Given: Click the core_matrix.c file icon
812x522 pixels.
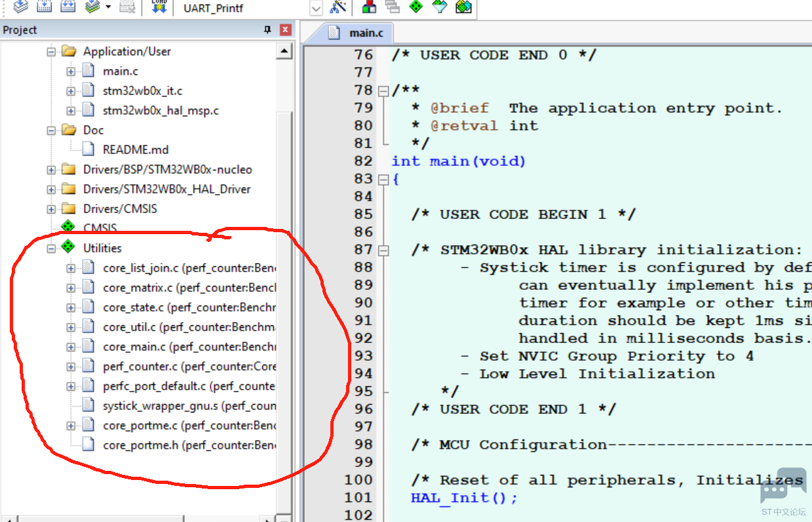Looking at the screenshot, I should (88, 287).
